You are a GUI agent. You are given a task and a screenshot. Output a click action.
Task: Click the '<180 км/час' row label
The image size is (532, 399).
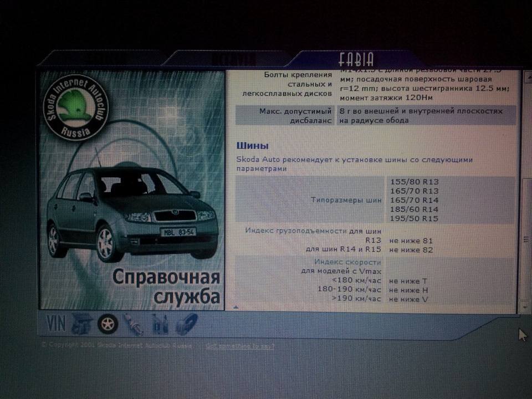356,280
